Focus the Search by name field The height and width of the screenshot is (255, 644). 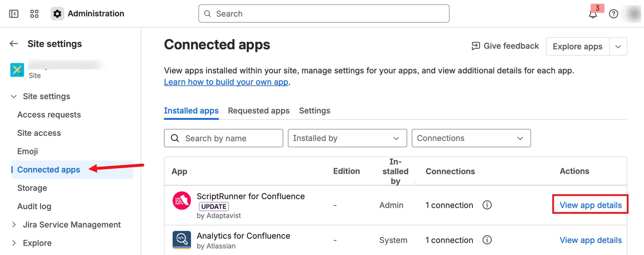[x=224, y=138]
